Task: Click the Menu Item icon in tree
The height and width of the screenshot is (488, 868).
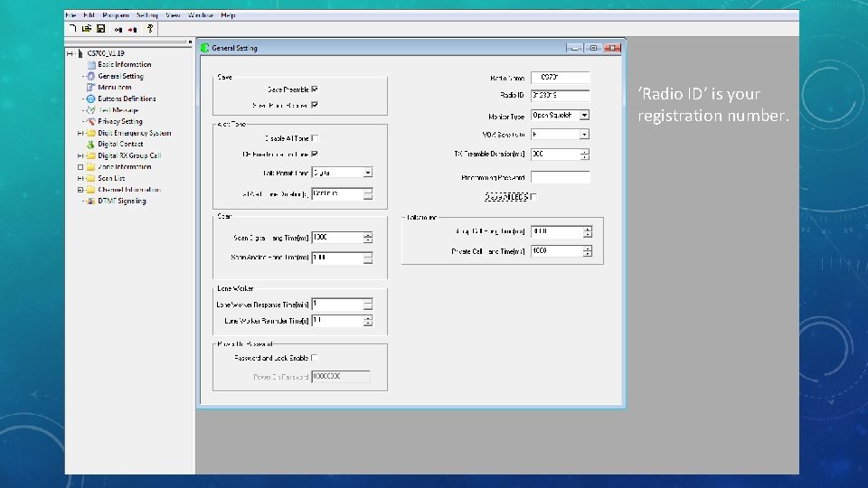Action: click(91, 87)
